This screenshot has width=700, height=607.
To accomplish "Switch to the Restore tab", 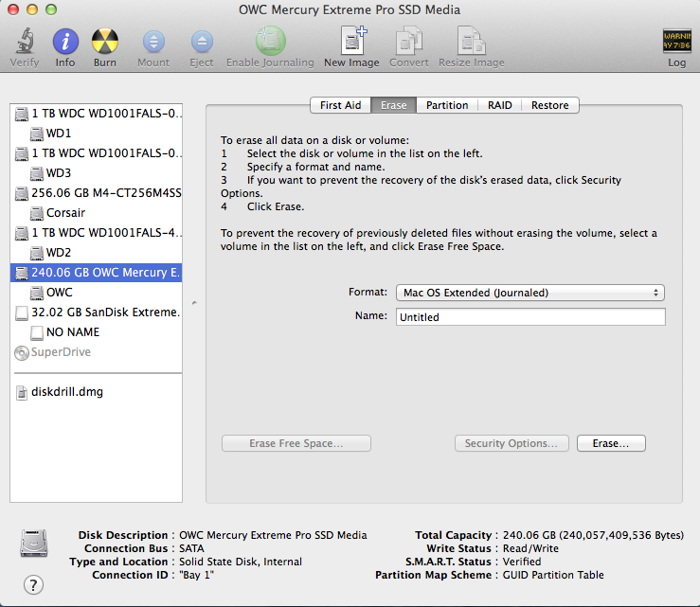I will (550, 105).
